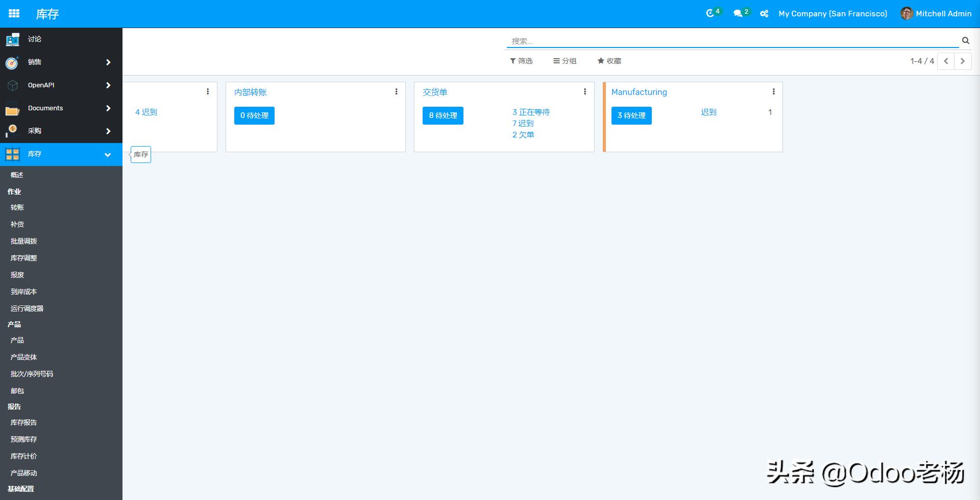Viewport: 980px width, 500px height.
Task: Open kebab menu on 内部转账 card
Action: [x=396, y=91]
